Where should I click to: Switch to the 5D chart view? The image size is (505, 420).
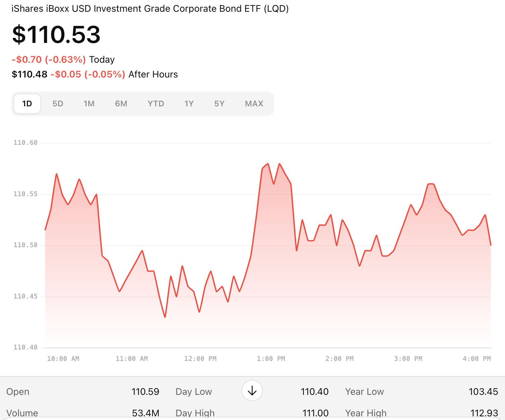[x=58, y=104]
